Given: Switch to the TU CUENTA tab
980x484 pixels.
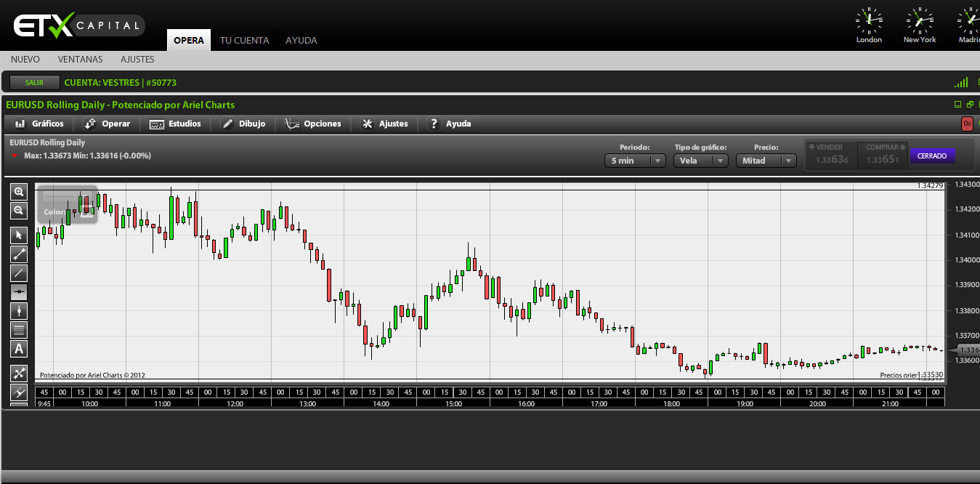Looking at the screenshot, I should tap(244, 41).
